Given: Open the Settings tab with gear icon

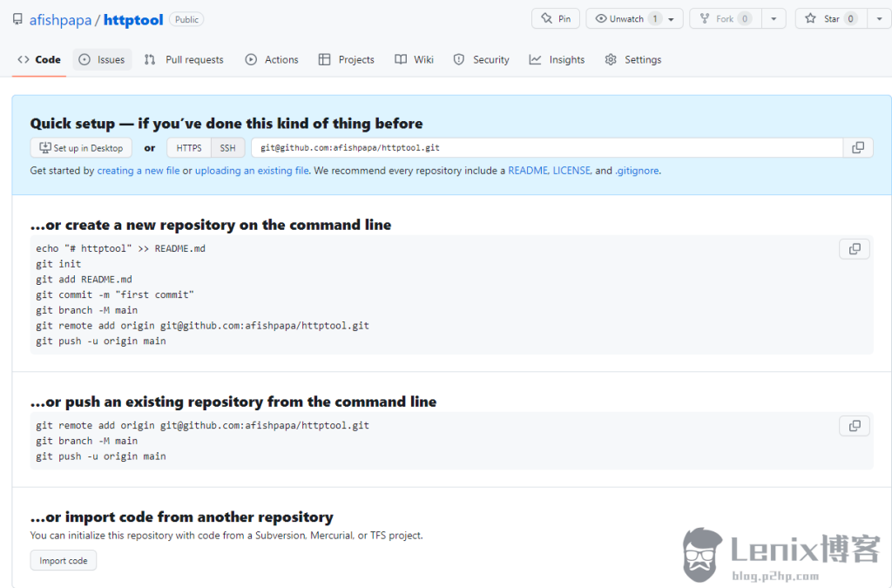Looking at the screenshot, I should click(633, 59).
